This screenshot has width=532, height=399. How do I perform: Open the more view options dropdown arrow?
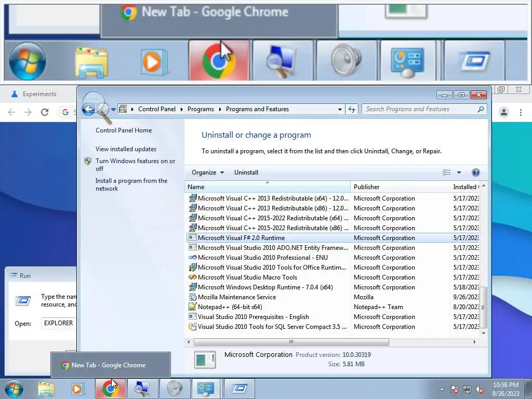pos(459,172)
